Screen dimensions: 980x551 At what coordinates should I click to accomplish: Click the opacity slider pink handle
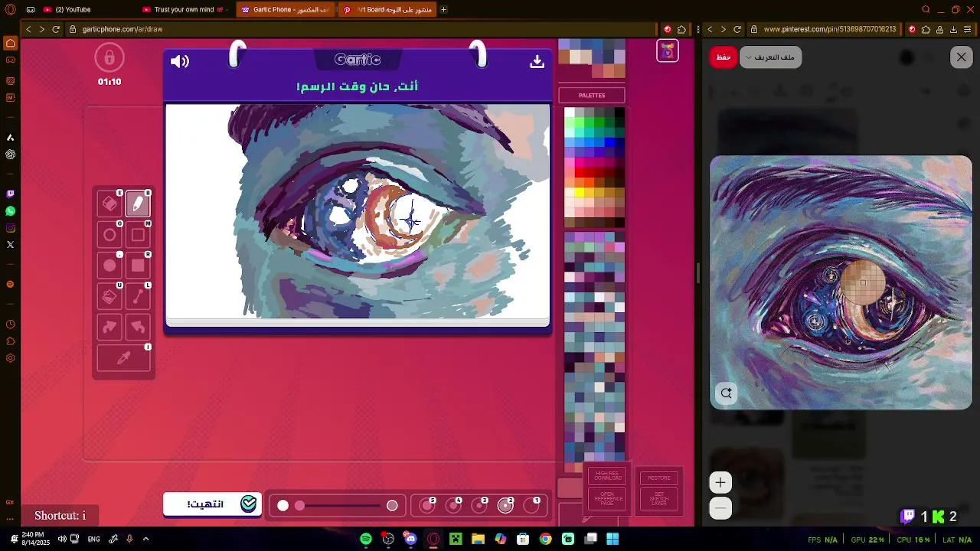click(x=299, y=505)
